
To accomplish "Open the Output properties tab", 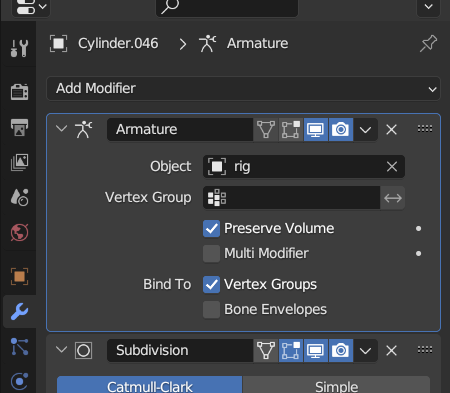I will [19, 127].
